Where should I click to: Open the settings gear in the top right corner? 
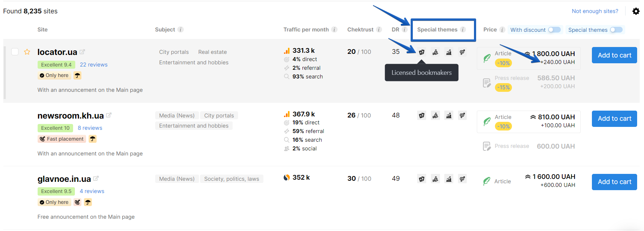(x=636, y=11)
